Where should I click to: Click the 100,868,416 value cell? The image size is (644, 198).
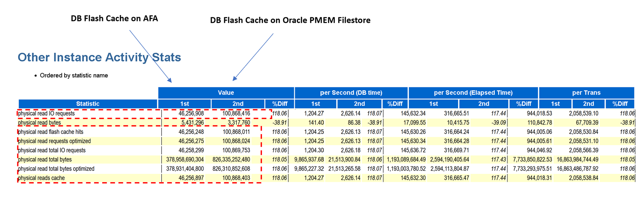[x=236, y=114]
